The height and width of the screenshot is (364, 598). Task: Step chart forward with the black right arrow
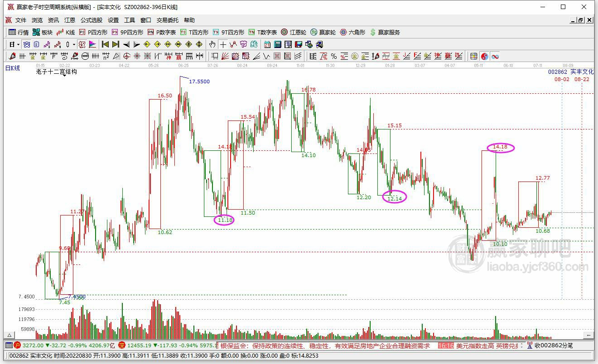[136, 44]
